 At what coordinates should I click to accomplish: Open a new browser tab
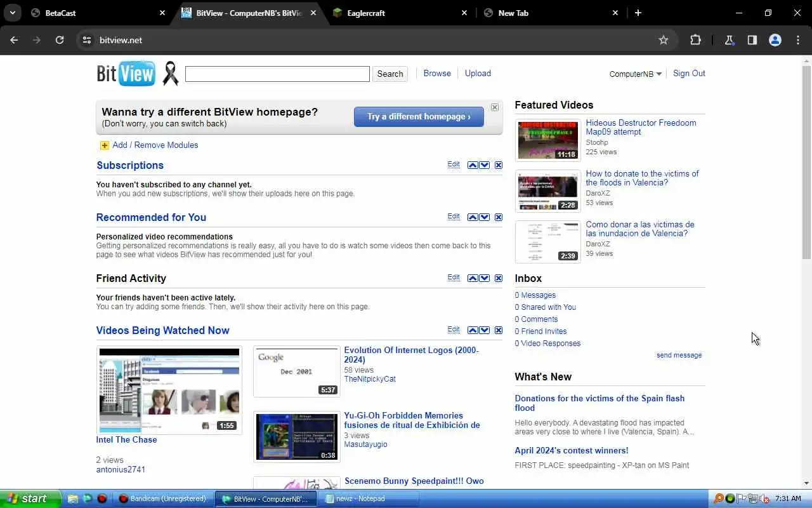tap(638, 13)
